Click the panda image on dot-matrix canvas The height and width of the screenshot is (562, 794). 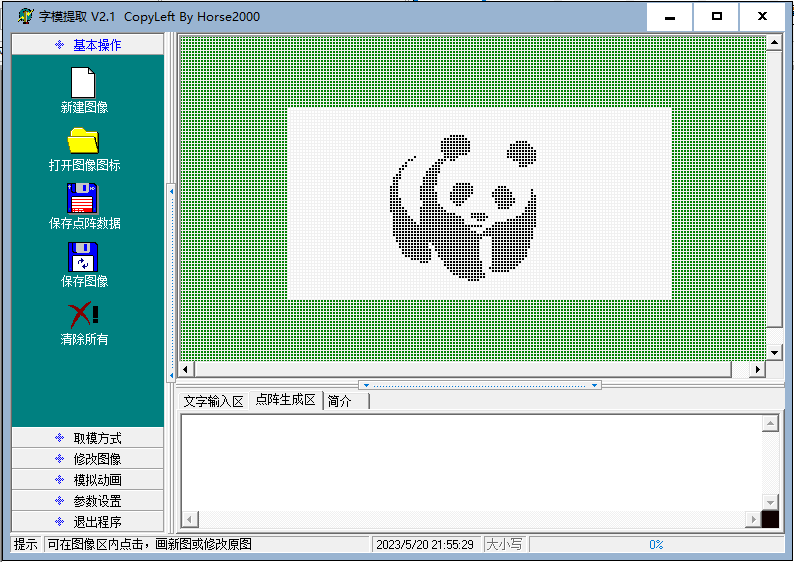coord(463,207)
